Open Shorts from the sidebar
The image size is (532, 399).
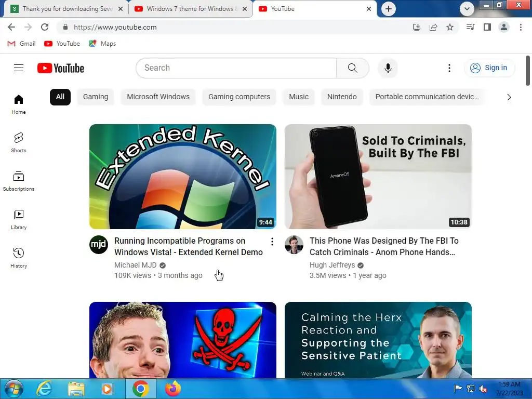pyautogui.click(x=19, y=142)
